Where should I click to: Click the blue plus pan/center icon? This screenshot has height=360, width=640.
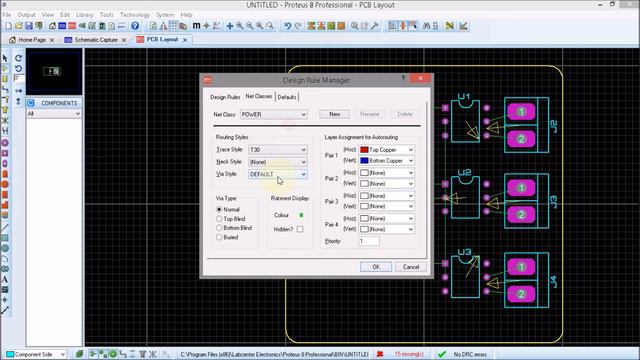click(230, 26)
